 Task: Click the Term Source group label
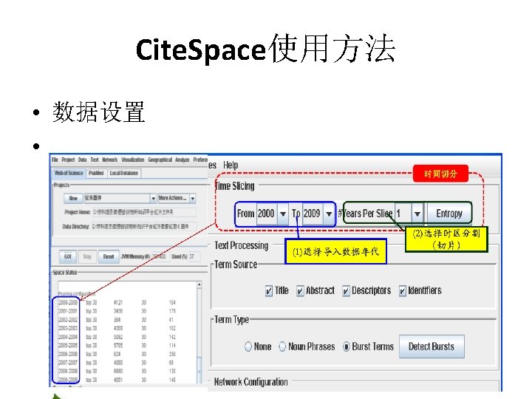(x=236, y=265)
